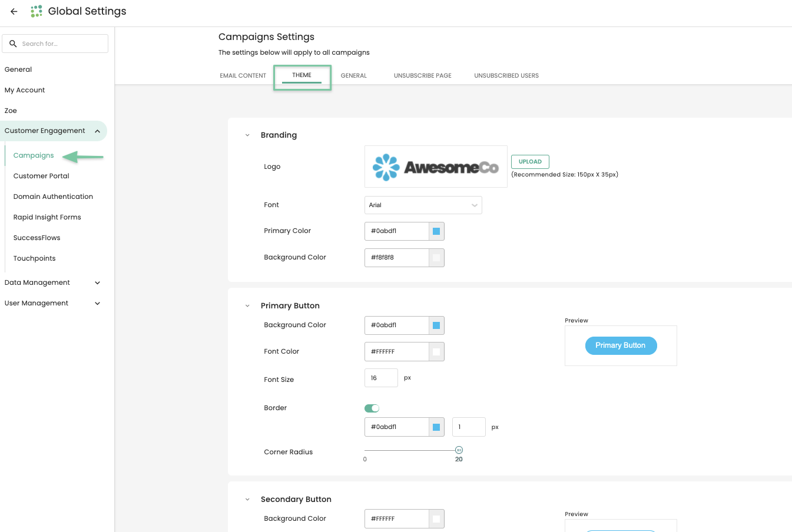Viewport: 792px width, 532px height.
Task: Select Domain Authentication in the sidebar
Action: point(53,197)
